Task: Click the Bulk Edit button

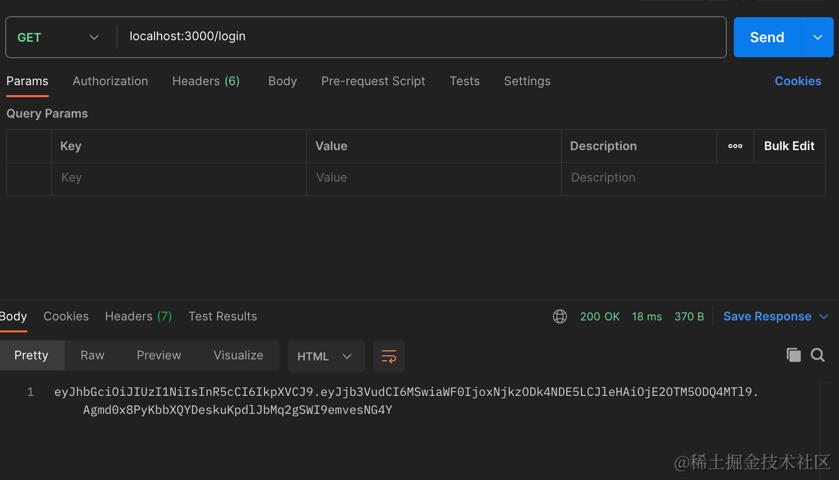Action: [x=789, y=146]
